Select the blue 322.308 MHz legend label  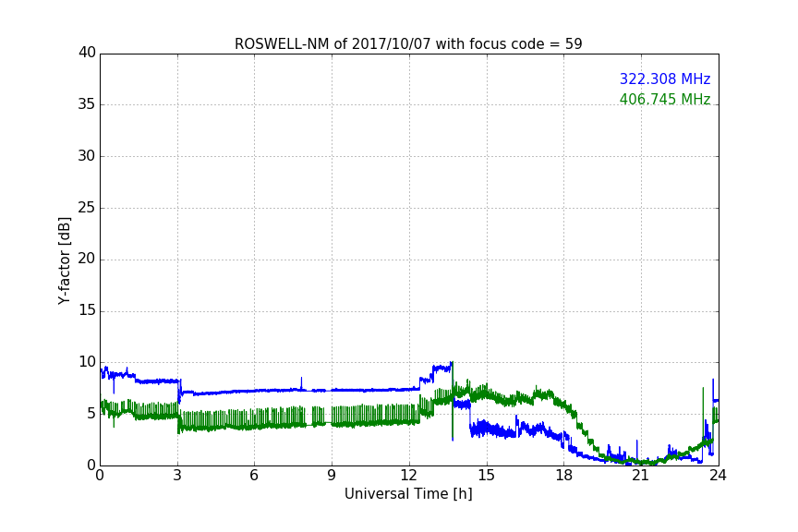[665, 79]
